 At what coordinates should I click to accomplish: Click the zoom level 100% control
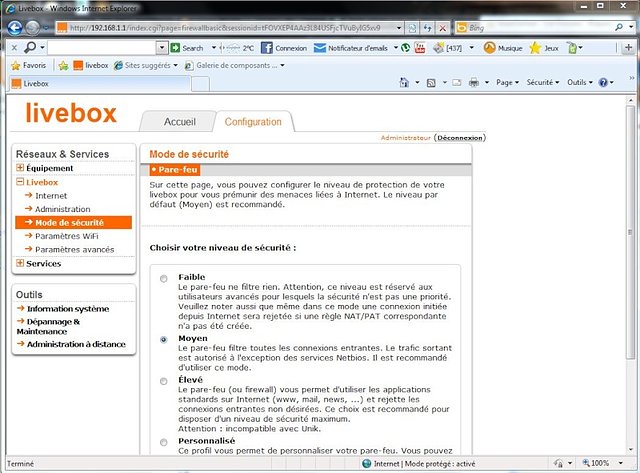coord(600,464)
